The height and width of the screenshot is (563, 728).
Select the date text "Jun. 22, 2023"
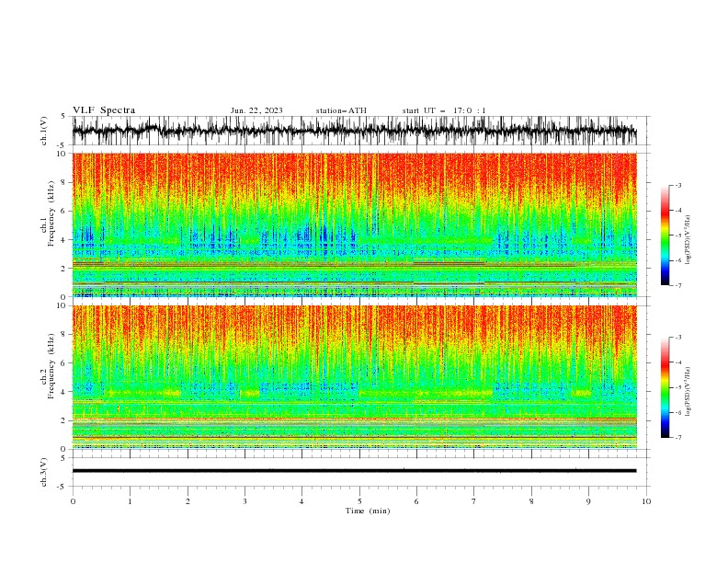point(256,110)
